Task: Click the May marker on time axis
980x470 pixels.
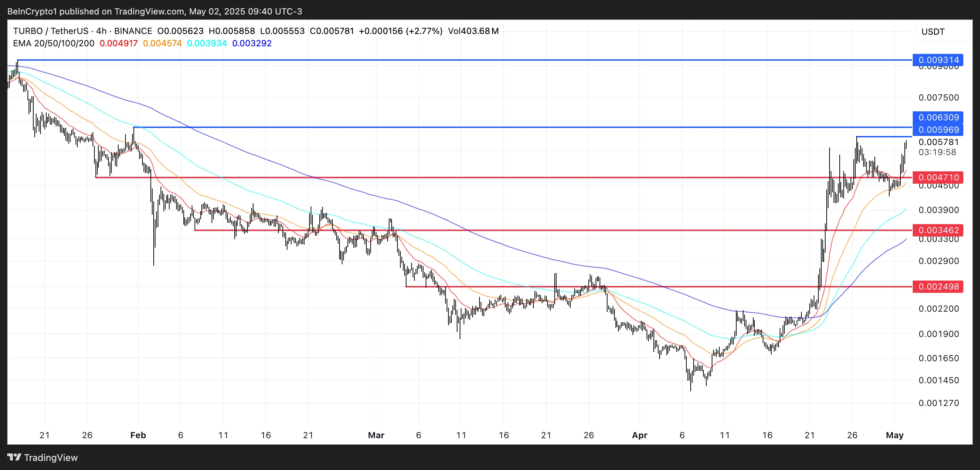Action: click(x=894, y=435)
